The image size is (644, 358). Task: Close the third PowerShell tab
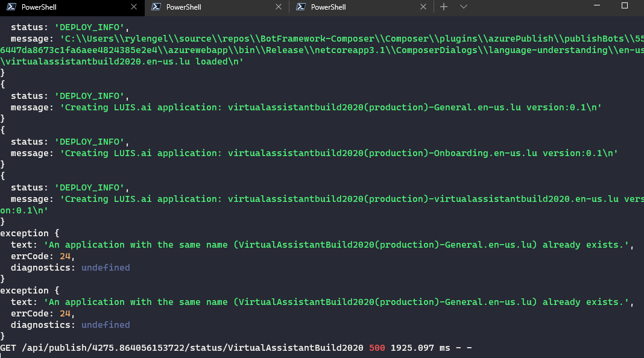pyautogui.click(x=423, y=7)
